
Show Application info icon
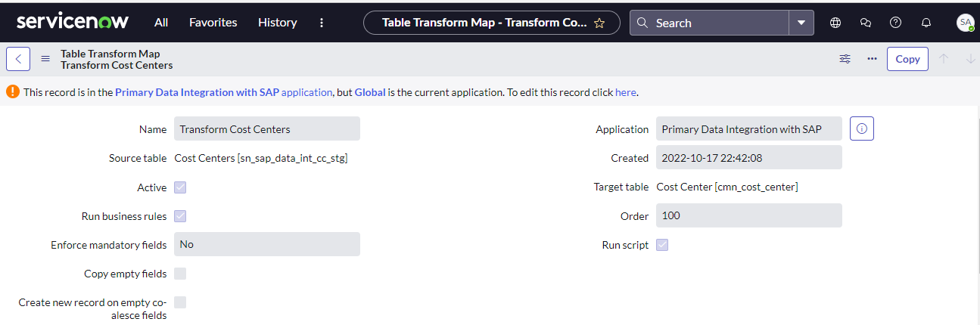click(862, 129)
